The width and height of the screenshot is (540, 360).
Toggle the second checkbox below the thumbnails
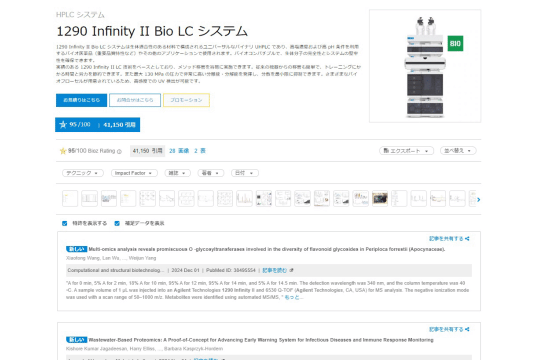[x=117, y=224]
